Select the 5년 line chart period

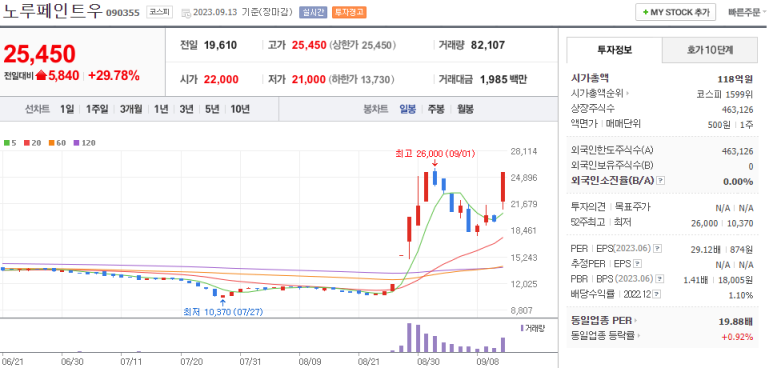click(x=212, y=109)
